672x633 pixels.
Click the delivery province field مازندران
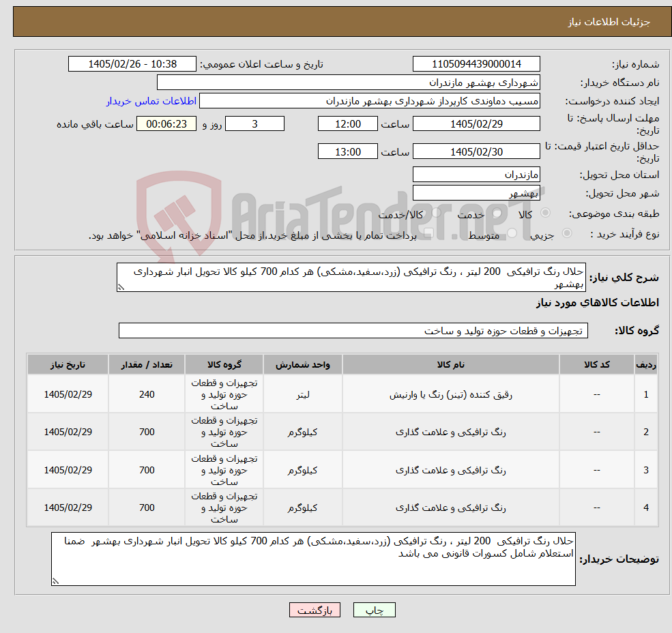coord(476,175)
